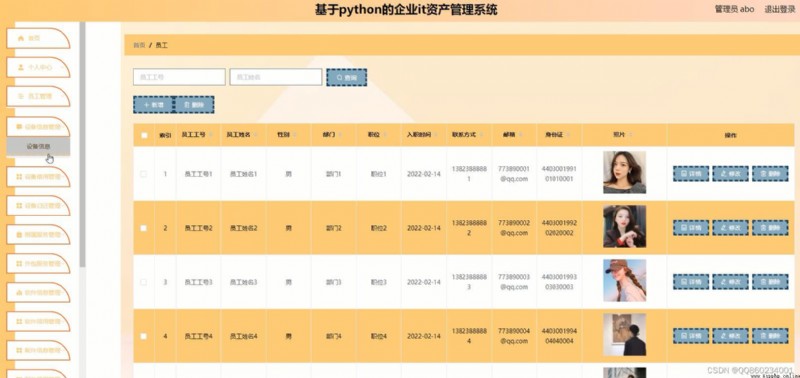The width and height of the screenshot is (800, 378).
Task: Click 删除 for 员工姓名2 row
Action: pos(770,228)
